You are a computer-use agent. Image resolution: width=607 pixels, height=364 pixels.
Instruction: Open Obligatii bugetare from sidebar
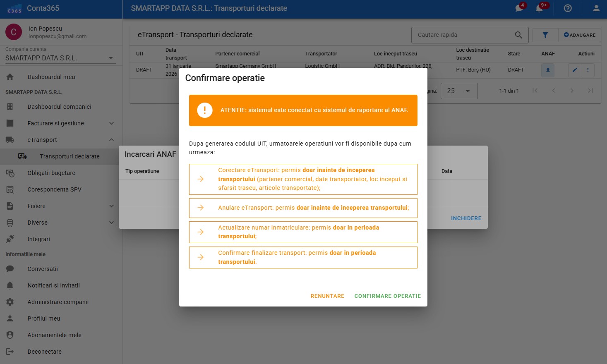pyautogui.click(x=51, y=173)
